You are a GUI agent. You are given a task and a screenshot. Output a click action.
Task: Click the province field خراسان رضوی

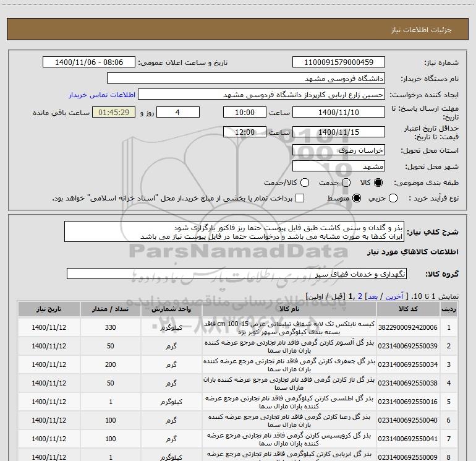(x=339, y=150)
